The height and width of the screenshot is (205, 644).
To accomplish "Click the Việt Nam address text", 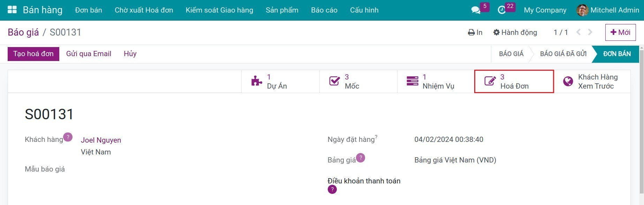I will point(96,152).
